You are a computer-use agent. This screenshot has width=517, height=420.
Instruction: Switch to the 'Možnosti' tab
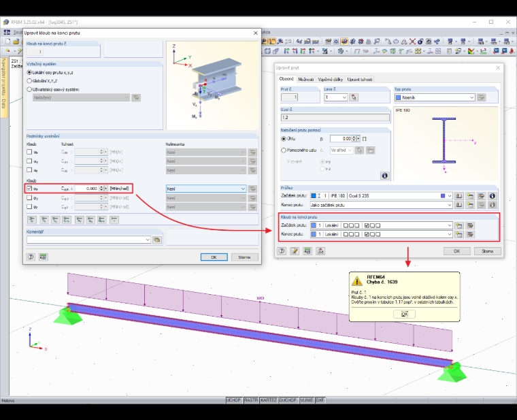point(305,80)
